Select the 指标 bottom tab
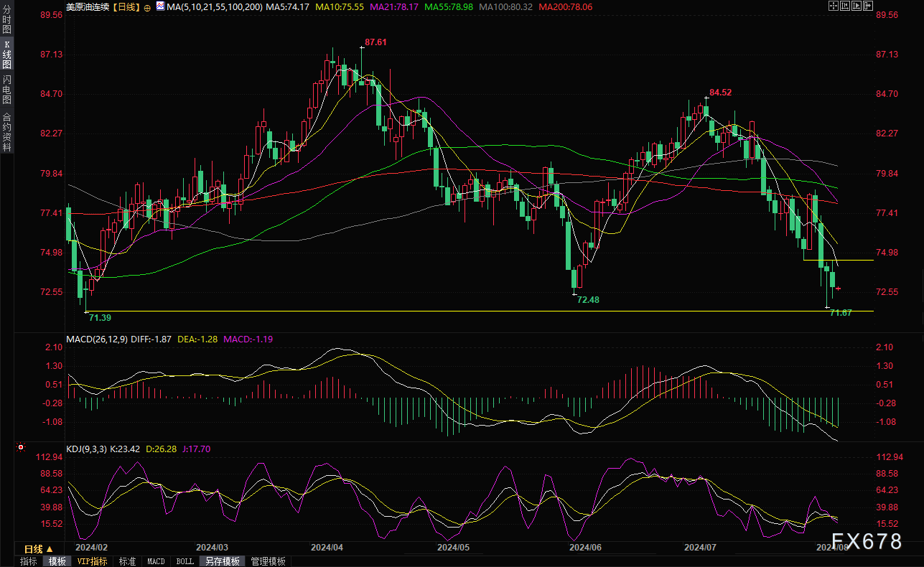The height and width of the screenshot is (567, 924). tap(28, 561)
